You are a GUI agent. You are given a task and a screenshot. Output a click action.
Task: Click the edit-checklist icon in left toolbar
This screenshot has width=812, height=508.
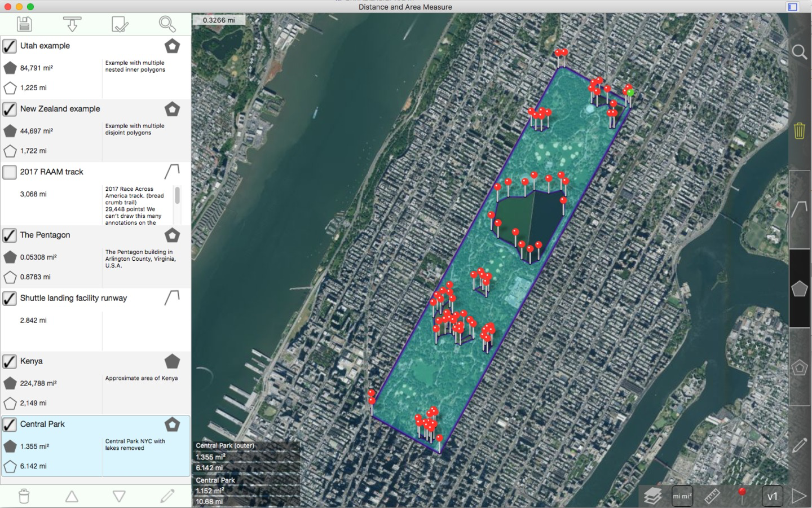pos(120,24)
